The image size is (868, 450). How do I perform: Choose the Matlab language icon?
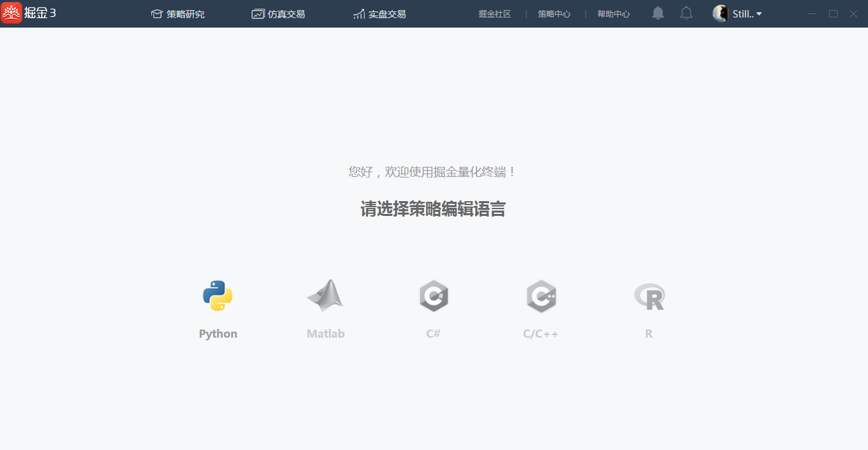coord(326,295)
